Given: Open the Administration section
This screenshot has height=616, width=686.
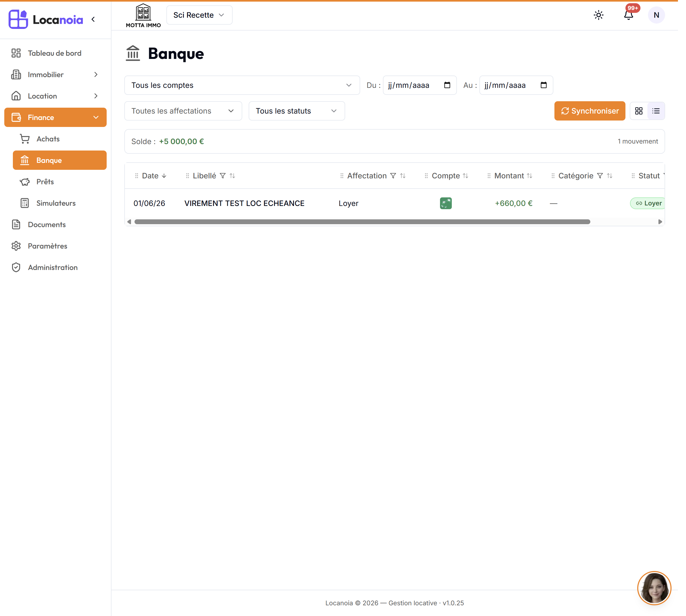Looking at the screenshot, I should point(55,267).
